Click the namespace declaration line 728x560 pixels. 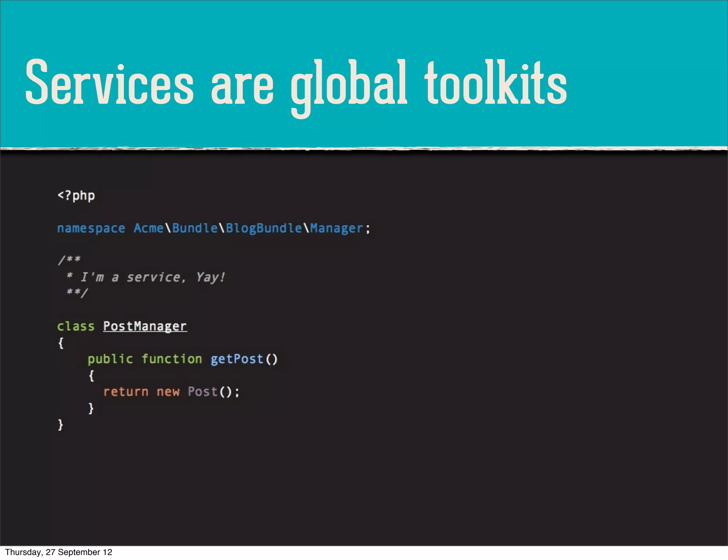[x=214, y=228]
